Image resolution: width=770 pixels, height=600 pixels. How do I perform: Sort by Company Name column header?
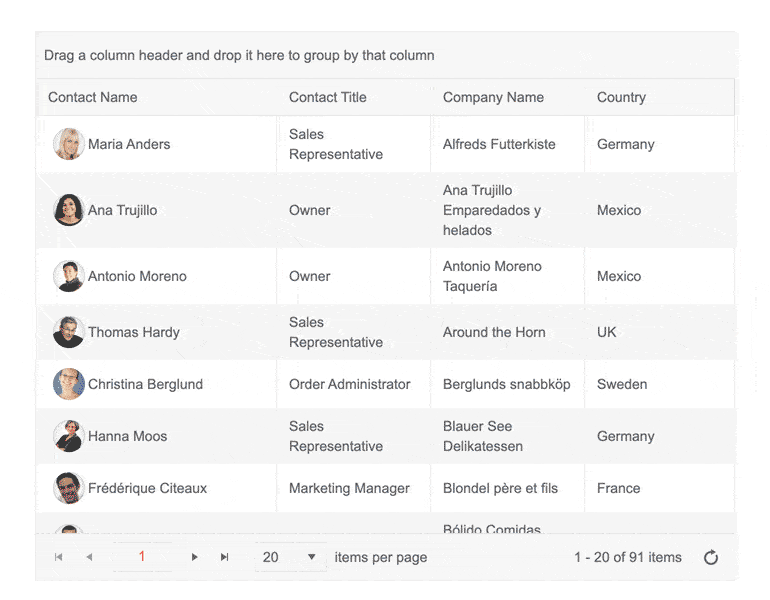point(493,97)
